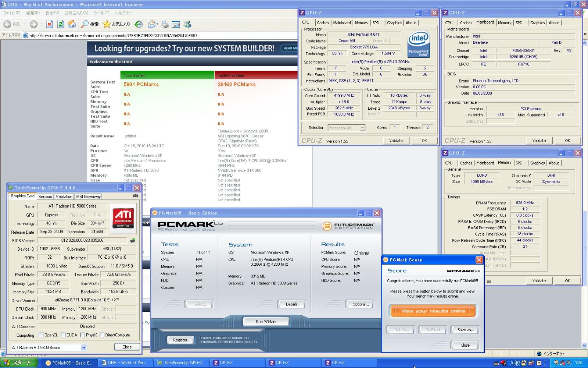
Task: Click the IME help question mark icon
Action: tap(539, 363)
